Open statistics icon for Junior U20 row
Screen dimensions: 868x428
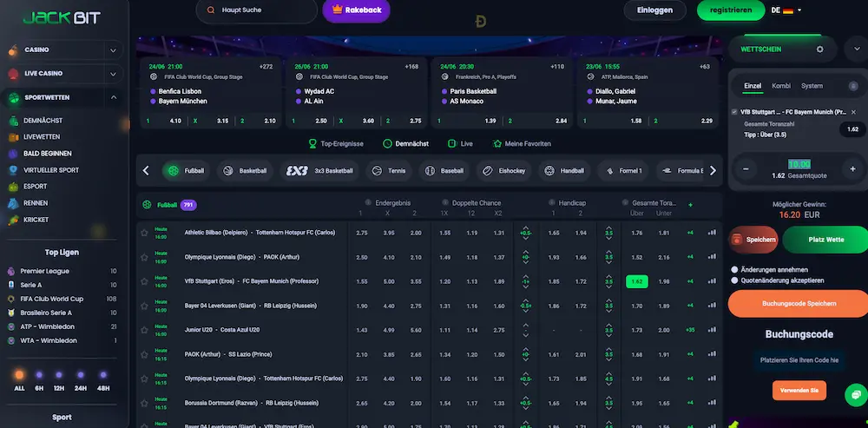pyautogui.click(x=712, y=329)
